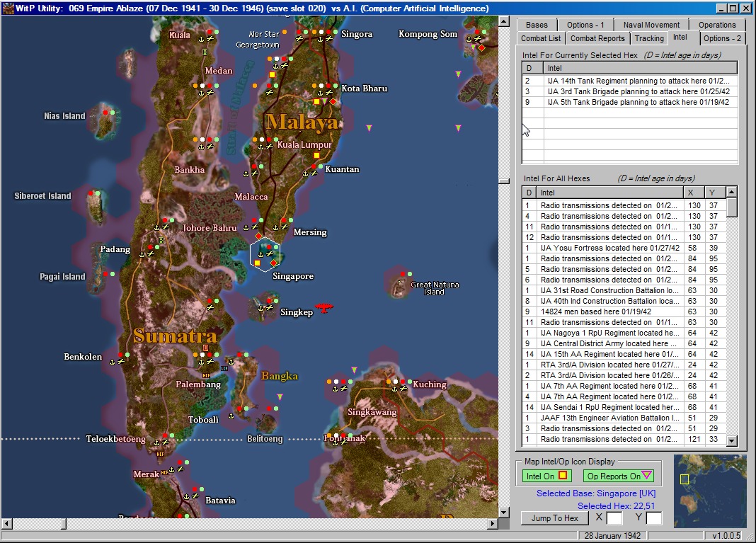Click the intel list scrollbar thumb
The width and height of the screenshot is (756, 543).
[731, 207]
